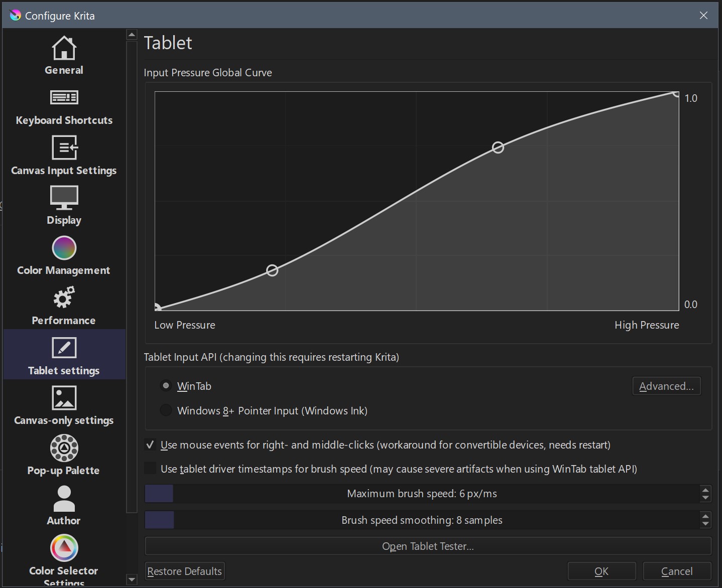
Task: Open Tablet Tester button
Action: pos(428,546)
